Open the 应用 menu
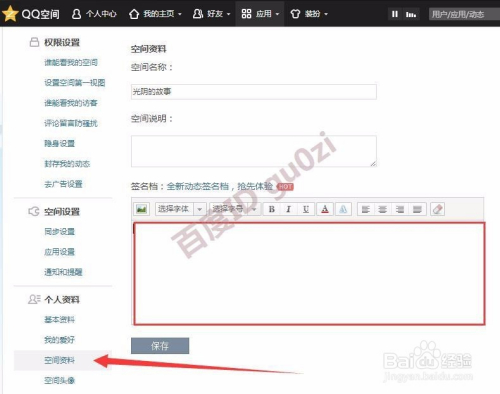Screen dimensions: 500x394 [260, 14]
